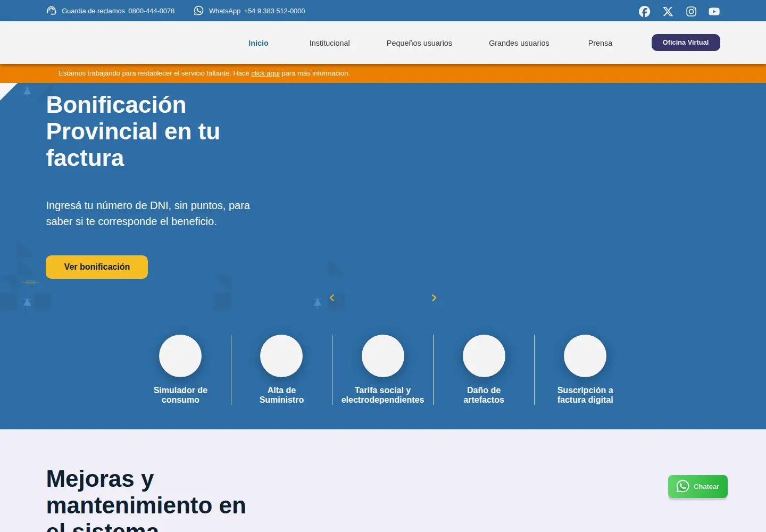766x532 pixels.
Task: Open the Grandes usuarios menu
Action: coord(519,43)
